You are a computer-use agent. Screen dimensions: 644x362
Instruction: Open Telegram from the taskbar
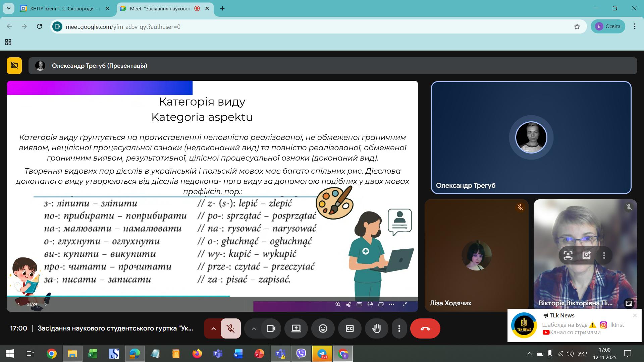click(x=322, y=354)
